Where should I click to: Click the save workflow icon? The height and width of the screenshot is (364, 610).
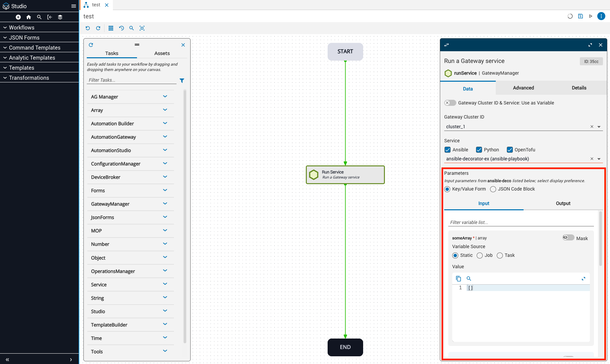tap(581, 16)
